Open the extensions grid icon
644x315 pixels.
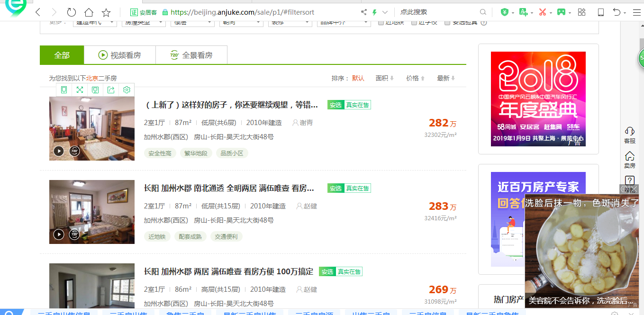pyautogui.click(x=582, y=12)
